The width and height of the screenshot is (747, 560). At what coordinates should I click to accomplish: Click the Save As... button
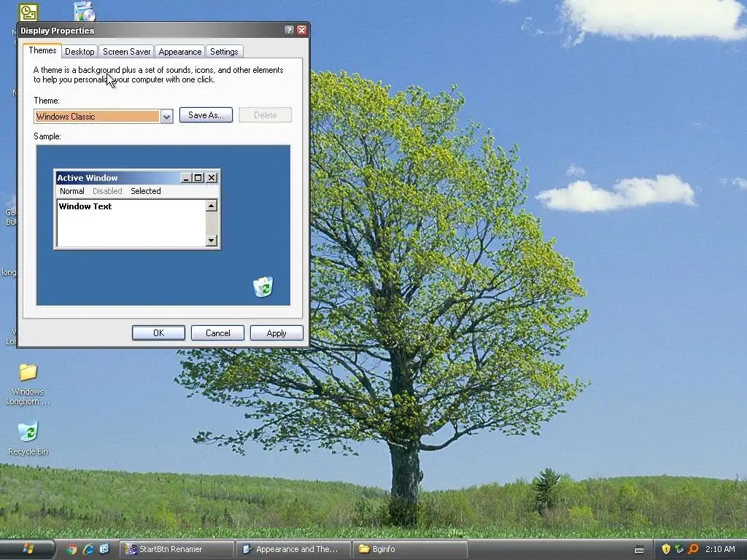[206, 114]
